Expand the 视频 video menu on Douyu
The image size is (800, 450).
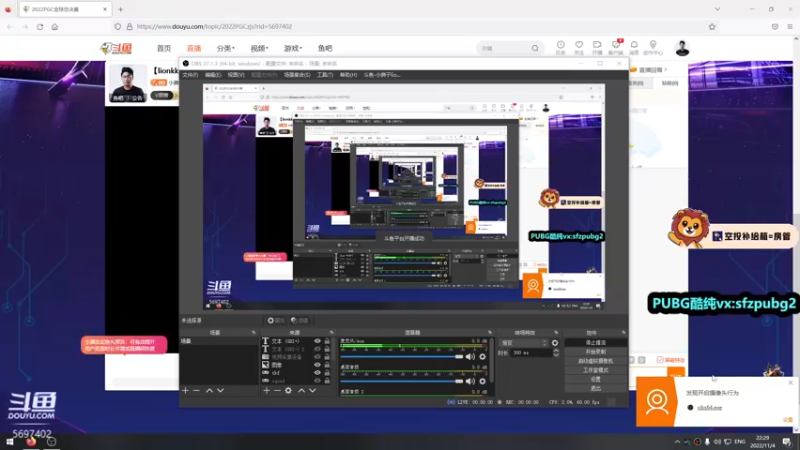click(259, 48)
